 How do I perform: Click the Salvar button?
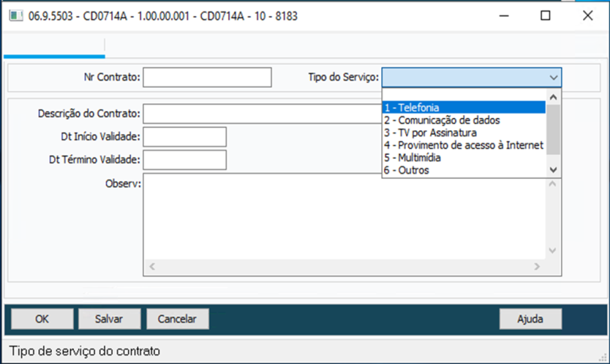(x=109, y=319)
